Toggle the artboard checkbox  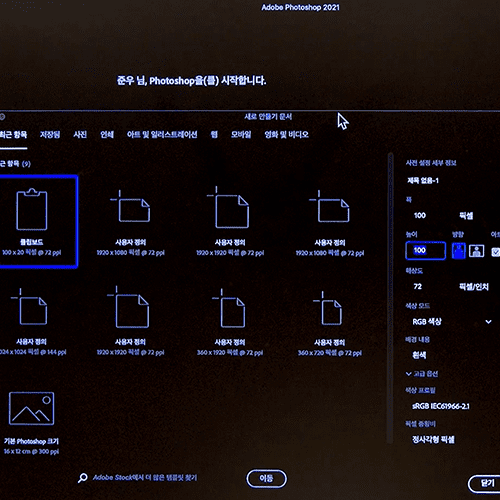coord(496,252)
